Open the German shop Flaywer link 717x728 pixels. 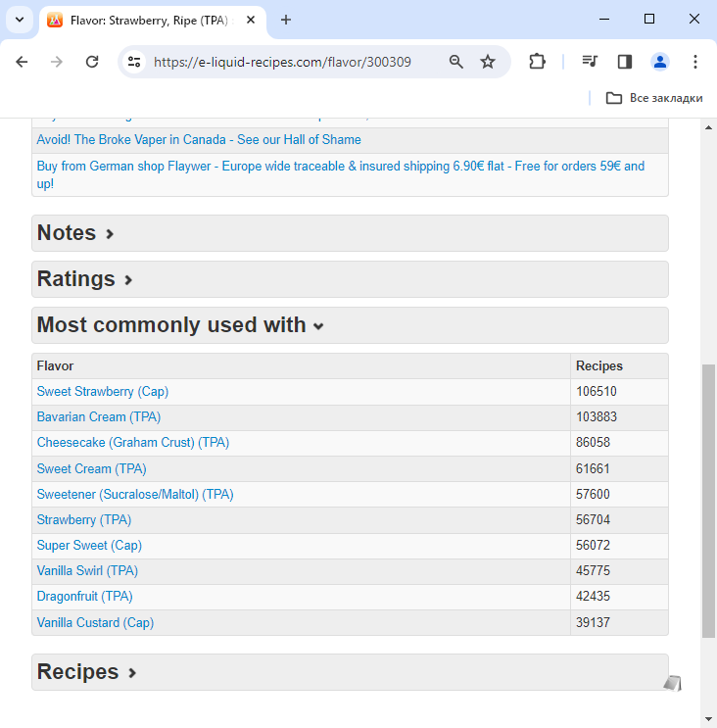[x=341, y=174]
